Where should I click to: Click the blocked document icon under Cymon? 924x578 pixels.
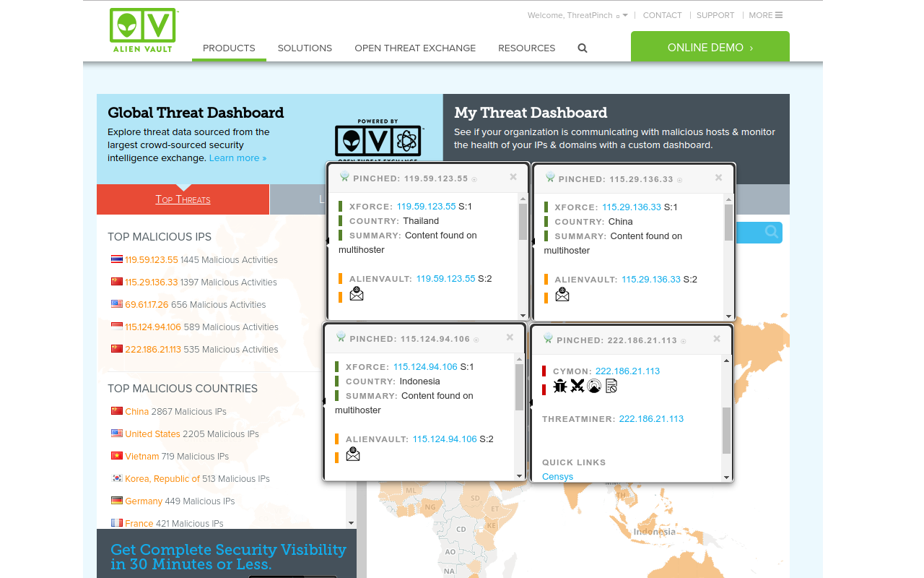[611, 386]
